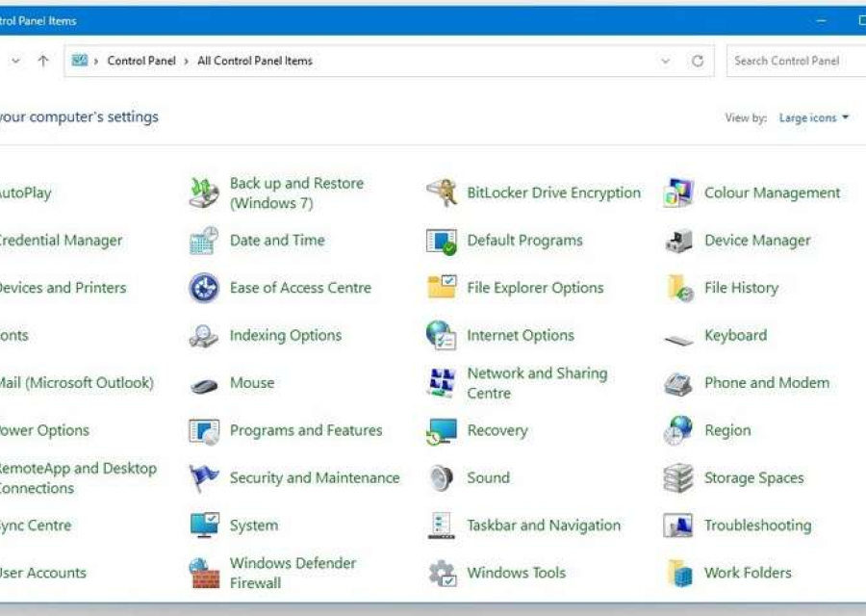Viewport: 866px width, 616px height.
Task: Expand the View by Large icons dropdown
Action: point(814,117)
